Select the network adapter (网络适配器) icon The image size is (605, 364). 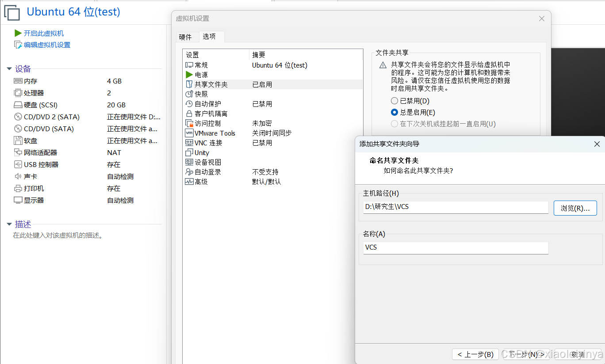(x=18, y=153)
